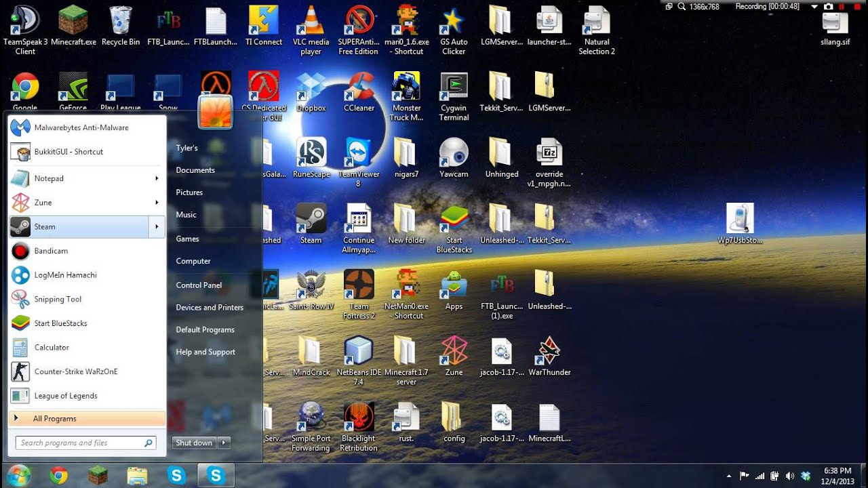The image size is (868, 488).
Task: Open Chrome from the taskbar
Action: 59,476
